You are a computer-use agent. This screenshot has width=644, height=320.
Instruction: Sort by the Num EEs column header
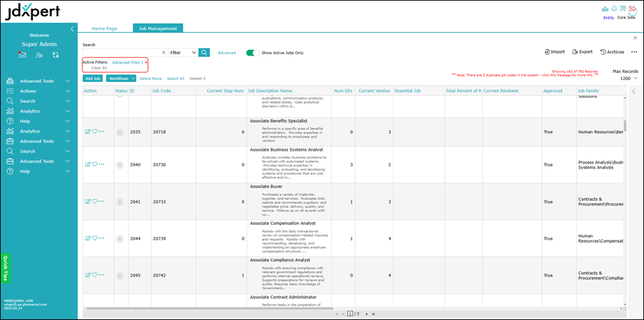pyautogui.click(x=343, y=91)
